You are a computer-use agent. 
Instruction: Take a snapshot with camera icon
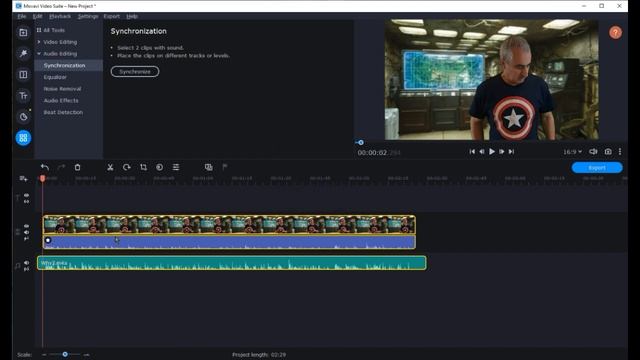(608, 152)
